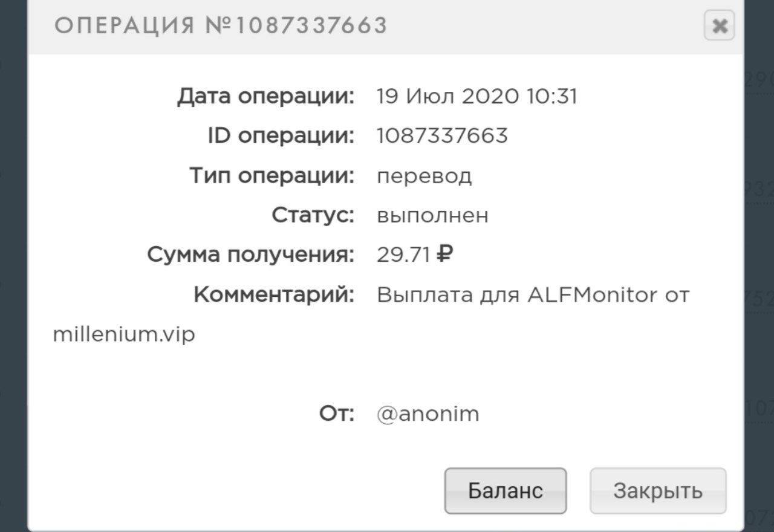Click the Дата операции label
Screen dimensions: 774x532
tap(265, 96)
